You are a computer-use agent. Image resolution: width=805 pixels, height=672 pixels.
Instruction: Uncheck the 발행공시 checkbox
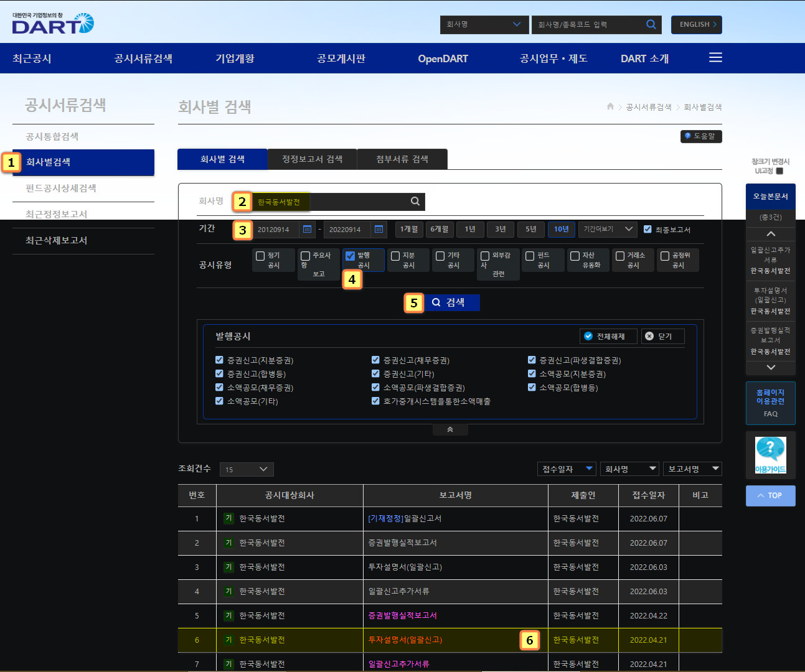tap(351, 256)
